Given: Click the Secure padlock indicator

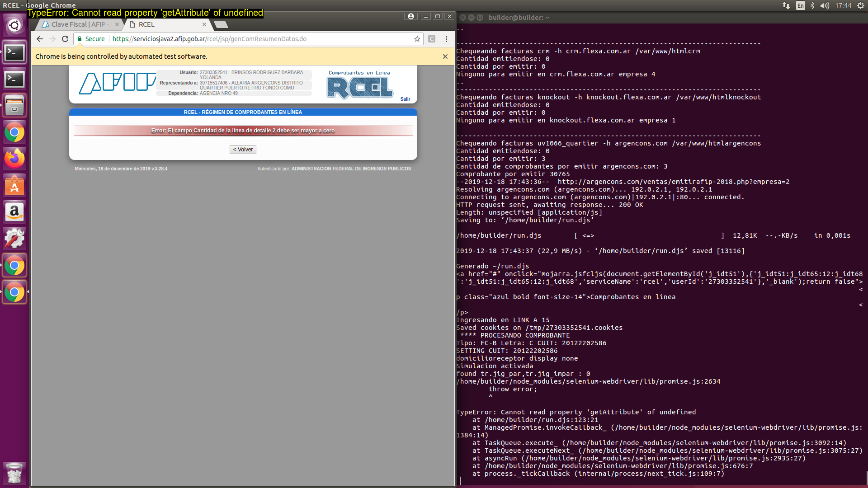Looking at the screenshot, I should [x=91, y=39].
